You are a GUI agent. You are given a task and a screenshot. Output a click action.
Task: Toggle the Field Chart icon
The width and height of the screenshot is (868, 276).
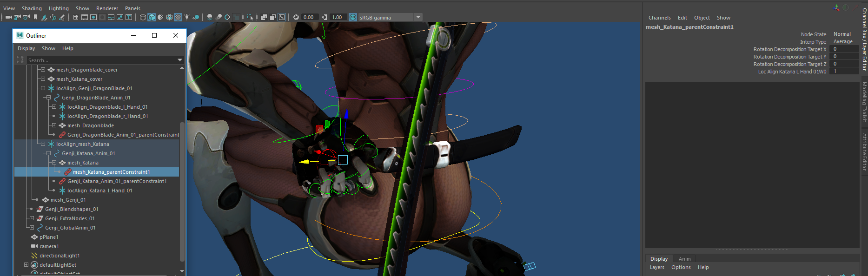point(111,17)
